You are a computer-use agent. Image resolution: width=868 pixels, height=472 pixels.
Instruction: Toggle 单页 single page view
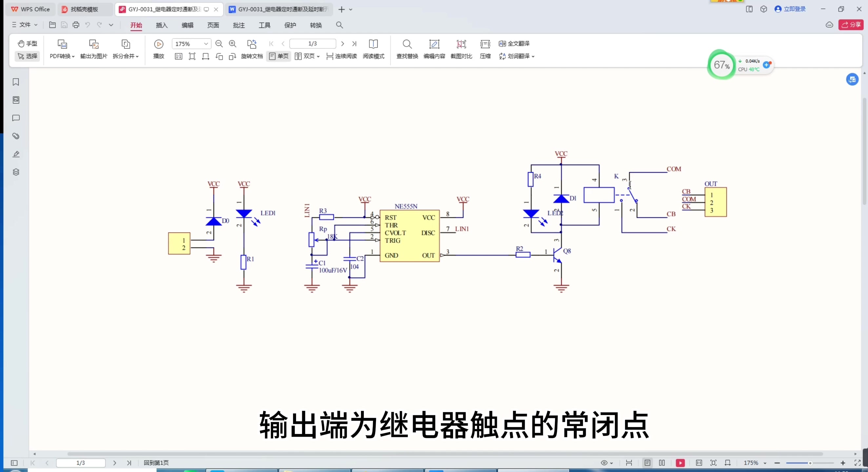point(279,56)
